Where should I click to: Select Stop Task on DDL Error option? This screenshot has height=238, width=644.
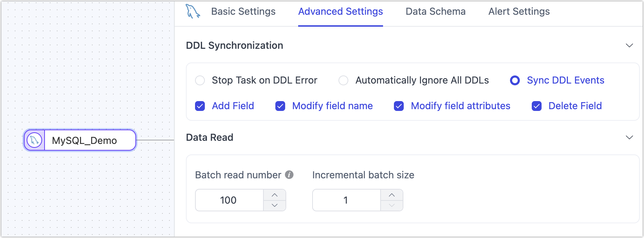point(200,80)
